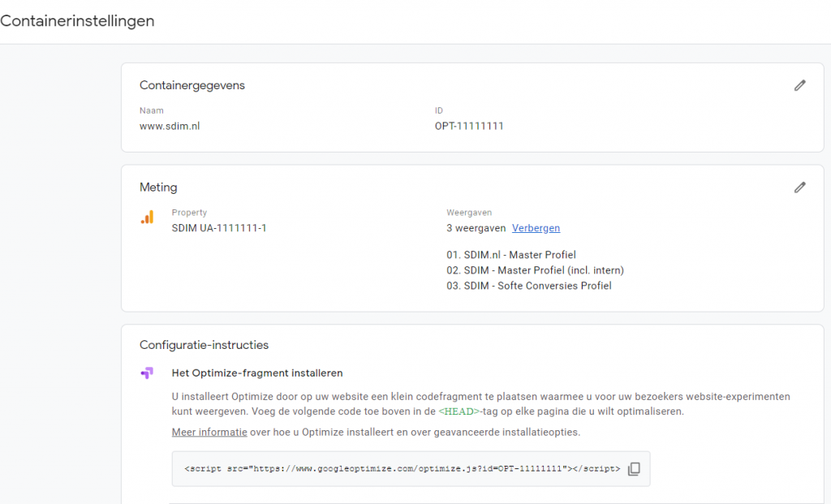Click the Meting heading
The width and height of the screenshot is (831, 504).
click(158, 187)
